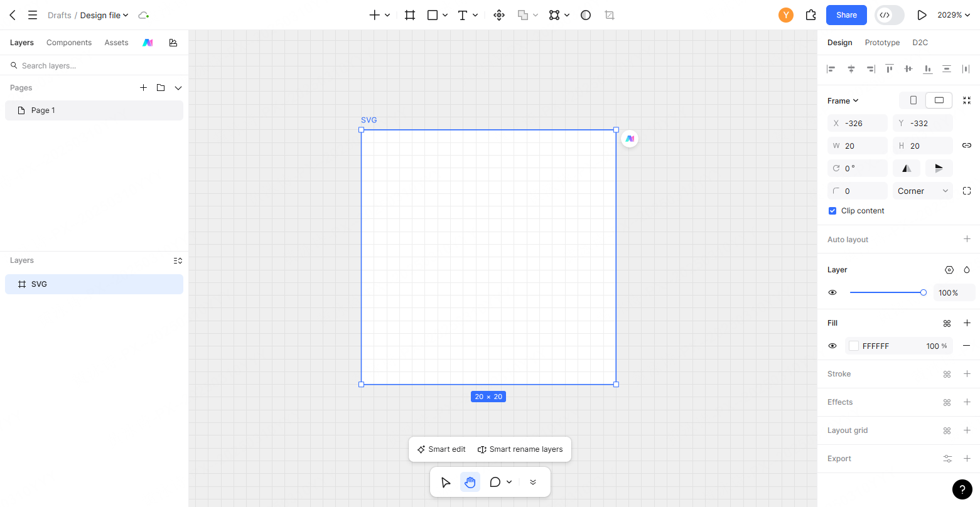The width and height of the screenshot is (980, 507).
Task: Switch to the Assets tab
Action: (116, 43)
